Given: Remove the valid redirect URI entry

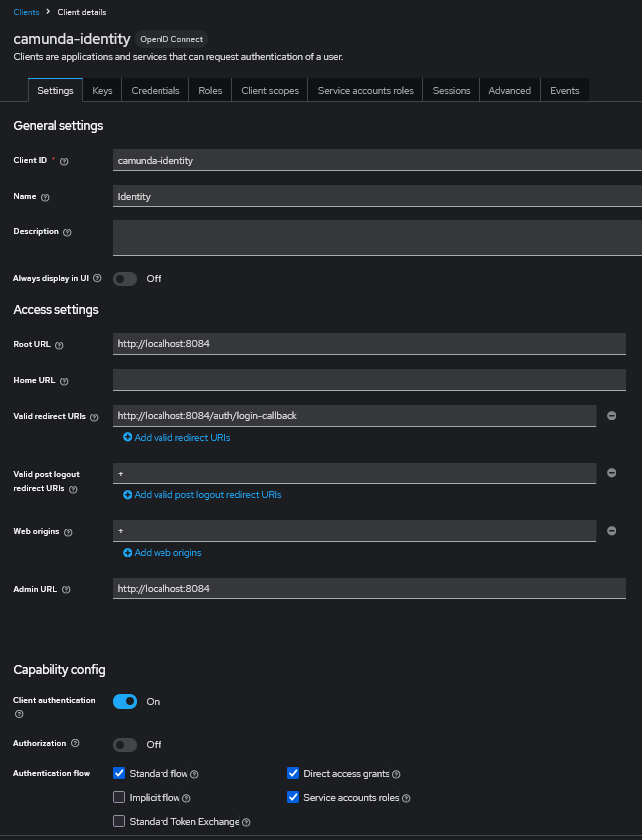Looking at the screenshot, I should pyautogui.click(x=611, y=416).
